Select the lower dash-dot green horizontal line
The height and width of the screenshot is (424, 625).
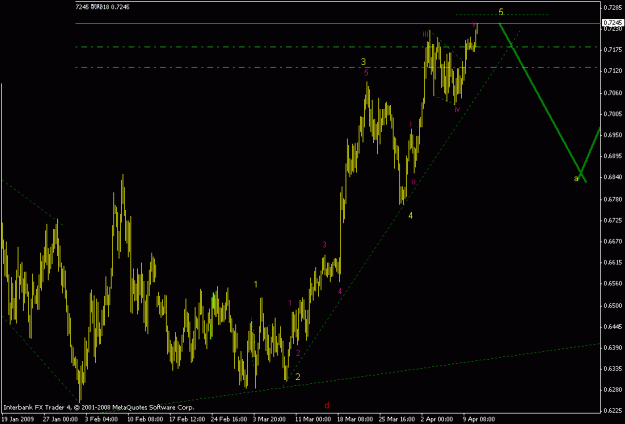pos(337,67)
